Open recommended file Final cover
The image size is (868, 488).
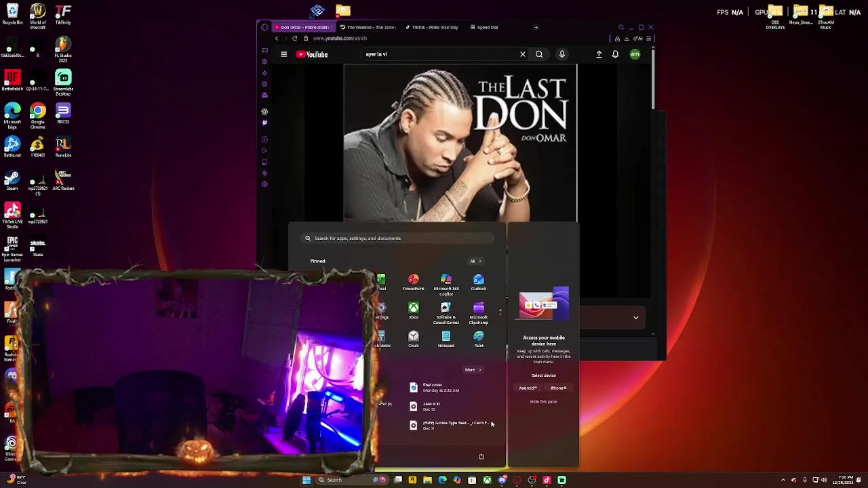[441, 387]
